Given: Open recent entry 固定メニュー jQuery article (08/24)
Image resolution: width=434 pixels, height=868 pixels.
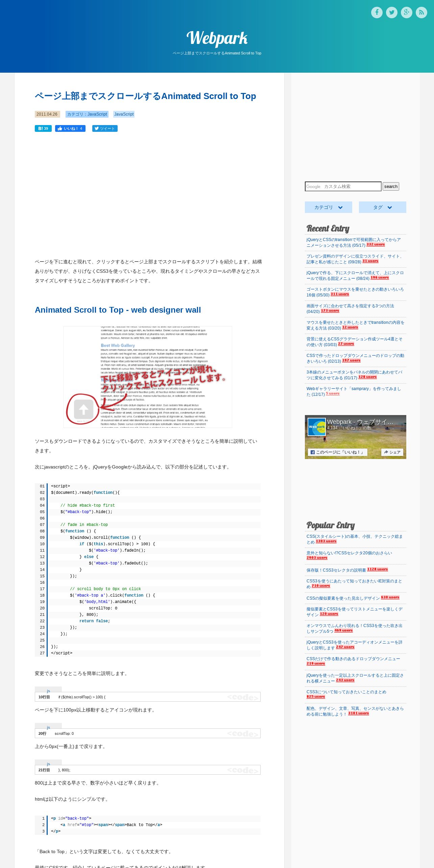Looking at the screenshot, I should pos(355,275).
